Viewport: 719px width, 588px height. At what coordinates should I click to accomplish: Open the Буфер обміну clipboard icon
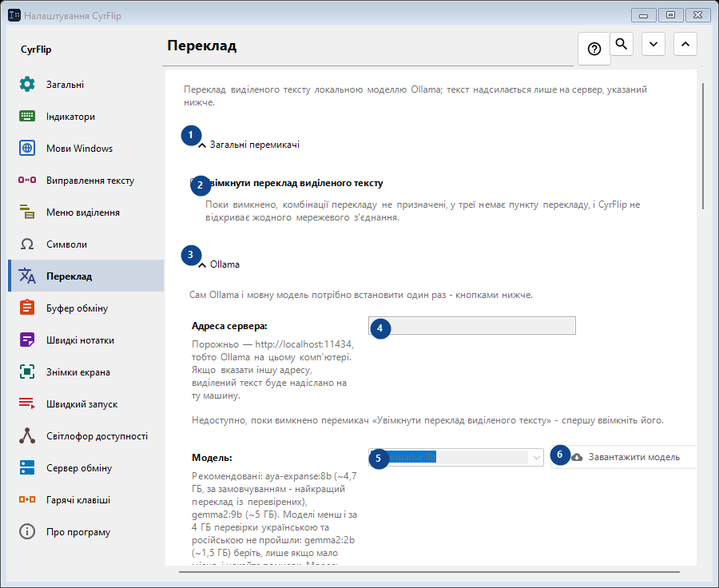click(27, 308)
